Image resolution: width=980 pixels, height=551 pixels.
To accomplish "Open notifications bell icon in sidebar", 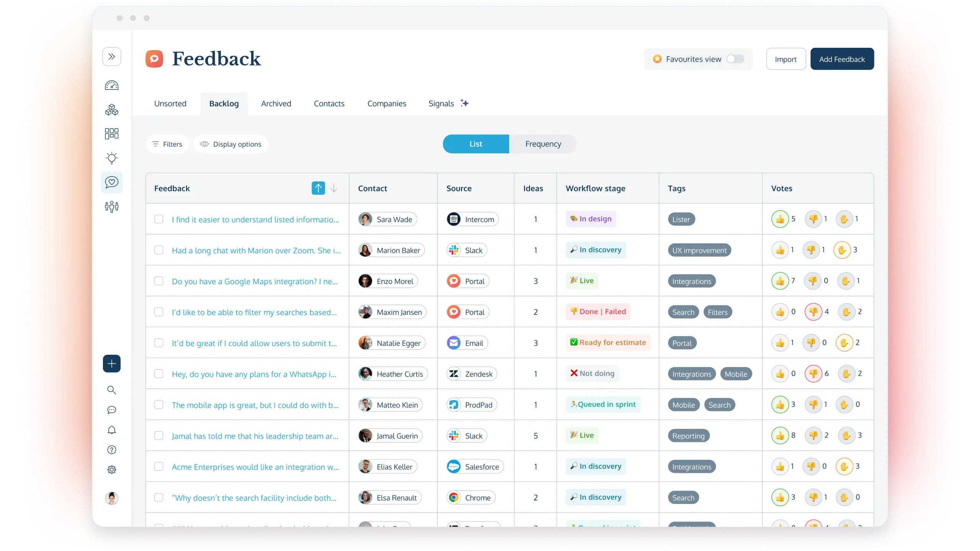I will [x=111, y=430].
